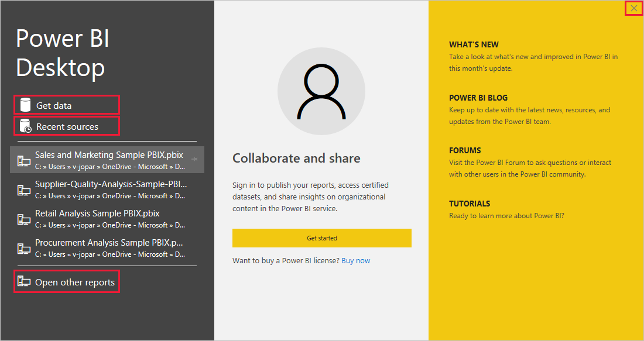Click the user profile avatar icon
Image resolution: width=644 pixels, height=341 pixels.
(321, 91)
